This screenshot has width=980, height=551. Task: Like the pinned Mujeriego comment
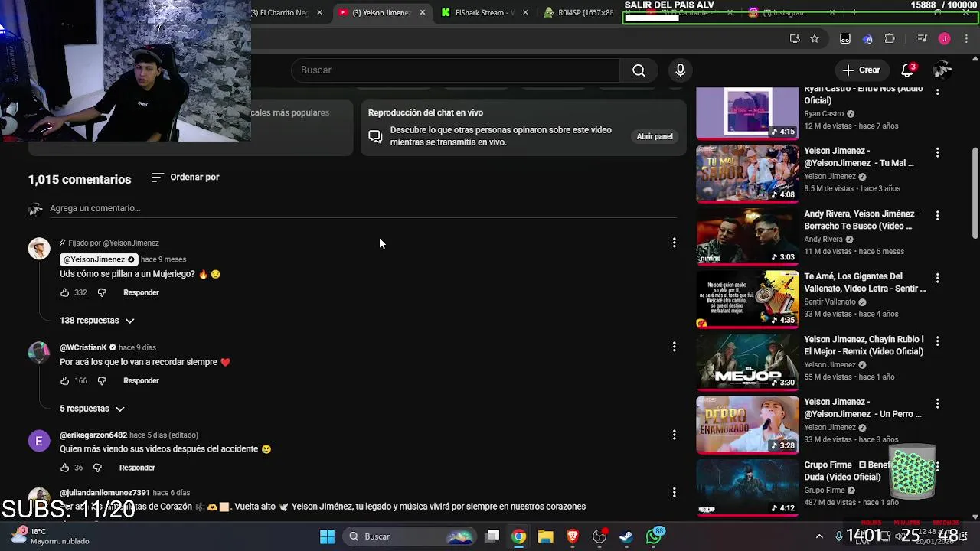[x=64, y=292]
